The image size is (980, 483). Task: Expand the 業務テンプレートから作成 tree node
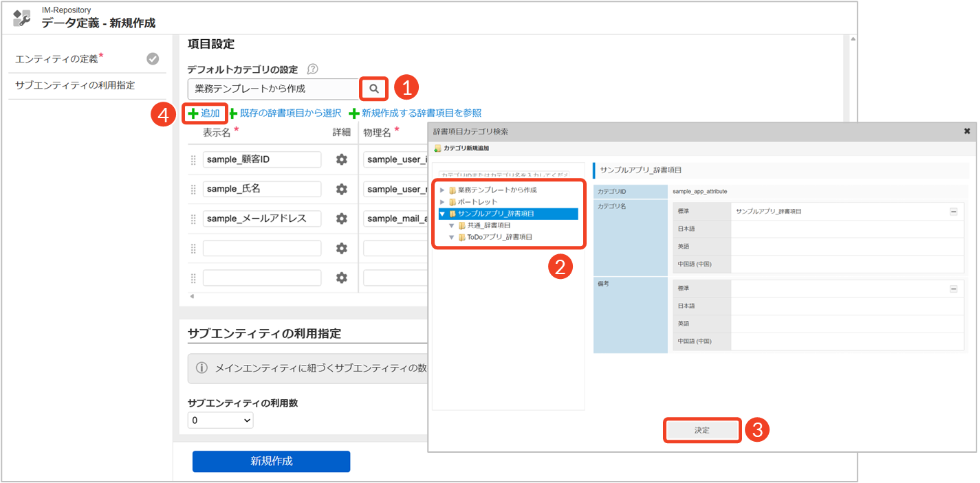pos(442,190)
